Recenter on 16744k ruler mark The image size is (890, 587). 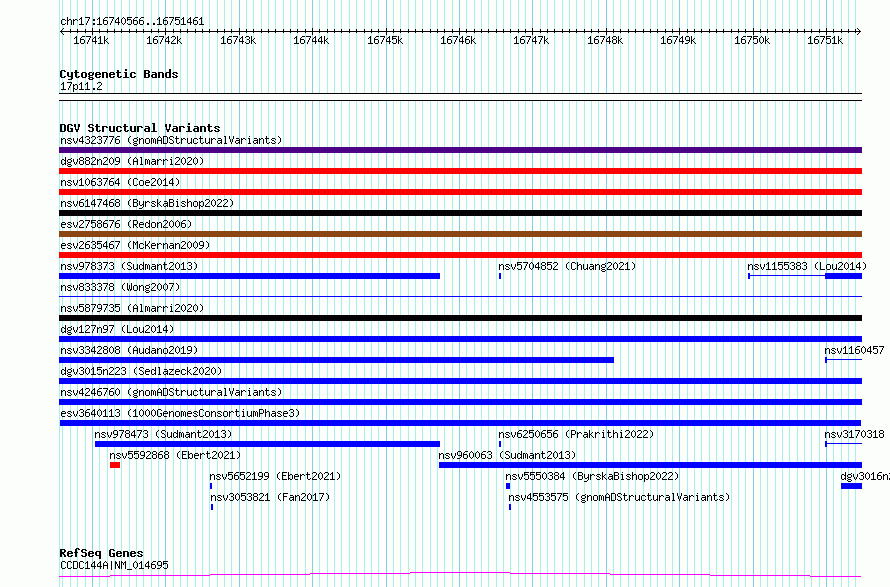311,40
